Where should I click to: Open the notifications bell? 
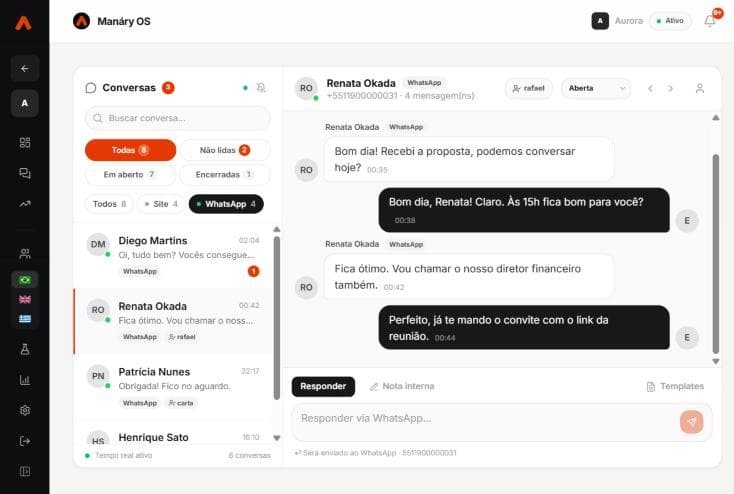pos(710,21)
